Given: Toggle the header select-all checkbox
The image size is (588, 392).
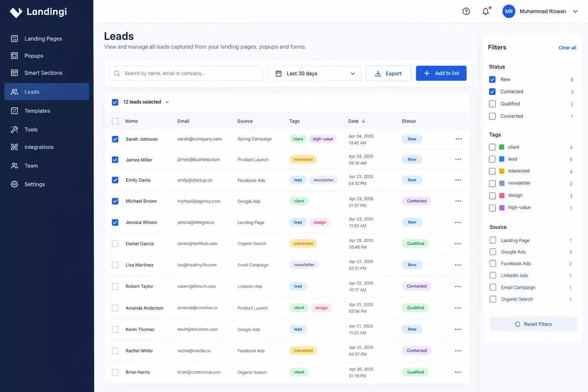Looking at the screenshot, I should coord(115,121).
